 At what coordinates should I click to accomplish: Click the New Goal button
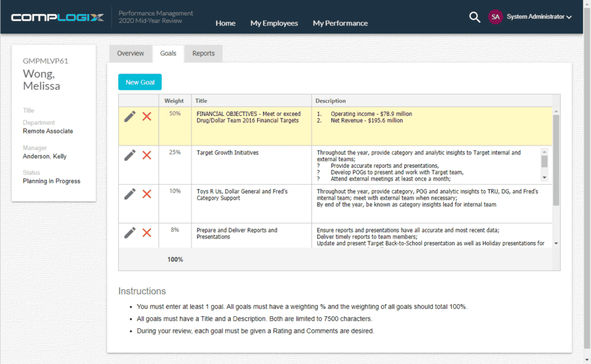coord(140,82)
